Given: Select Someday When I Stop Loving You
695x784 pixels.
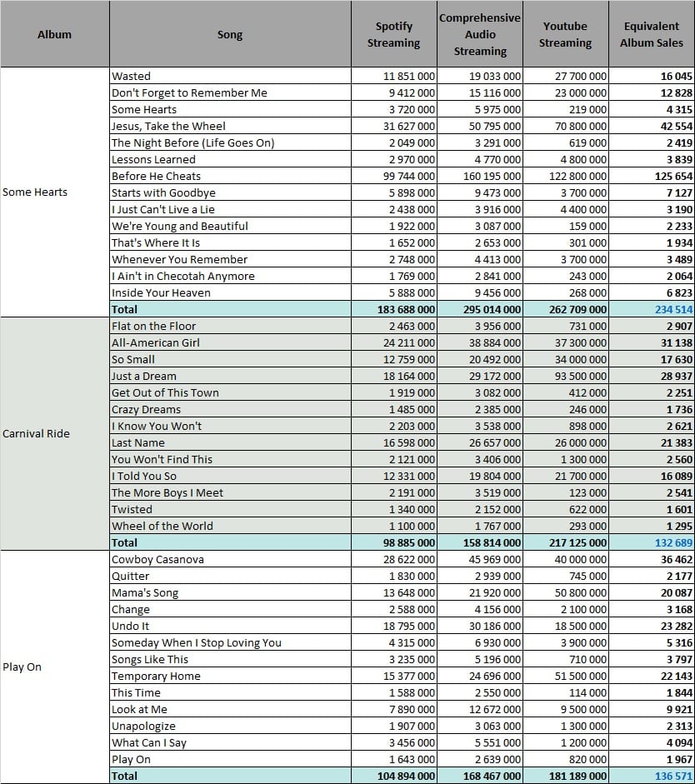Looking at the screenshot, I should pos(230,642).
